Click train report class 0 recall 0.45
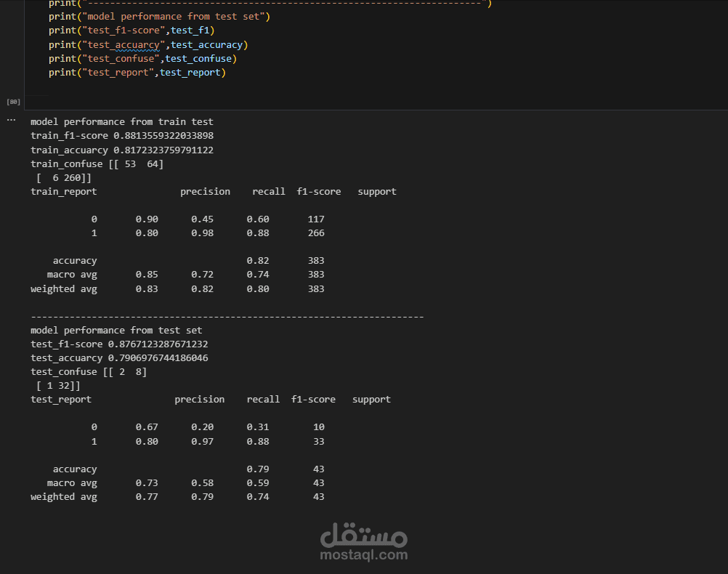 click(203, 219)
